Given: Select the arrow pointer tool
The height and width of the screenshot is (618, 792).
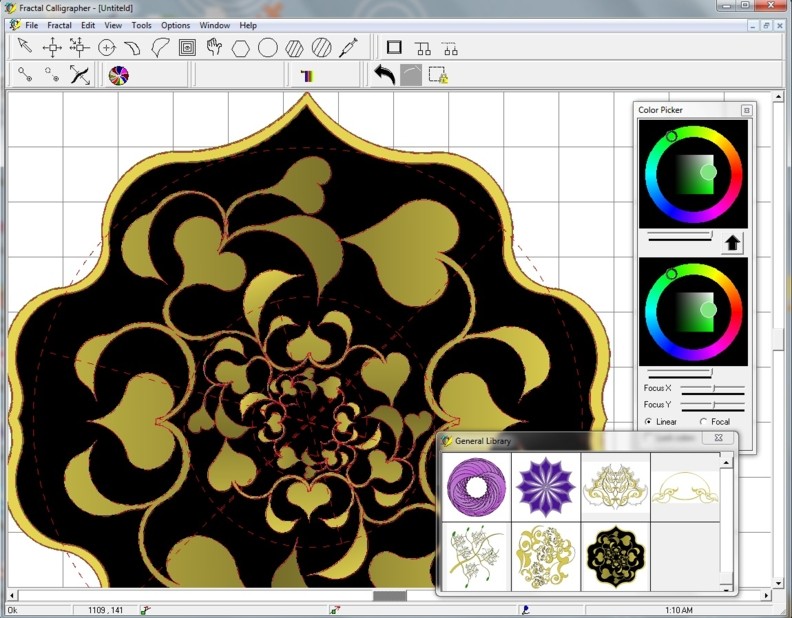Looking at the screenshot, I should point(24,47).
